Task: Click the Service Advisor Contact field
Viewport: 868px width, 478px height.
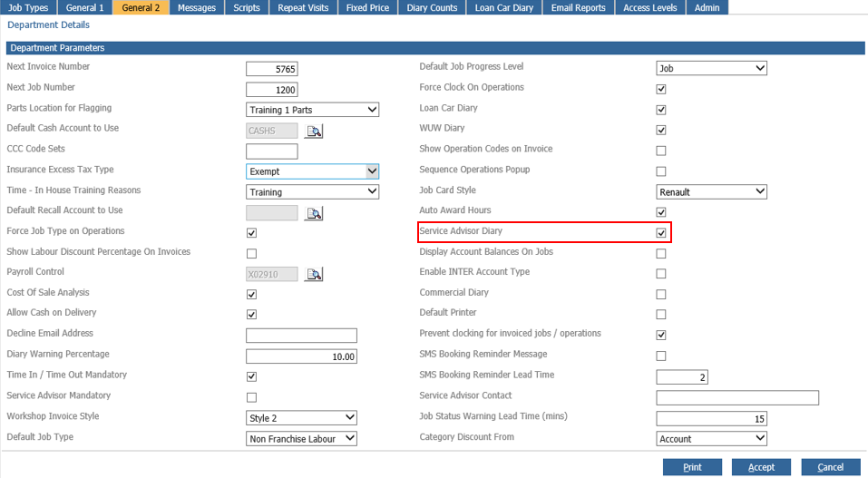Action: [x=737, y=397]
